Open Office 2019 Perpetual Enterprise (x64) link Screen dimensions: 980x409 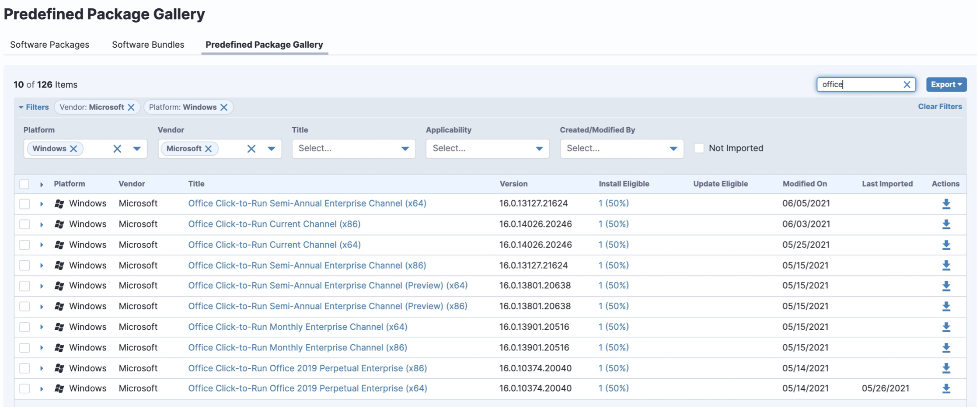click(307, 388)
